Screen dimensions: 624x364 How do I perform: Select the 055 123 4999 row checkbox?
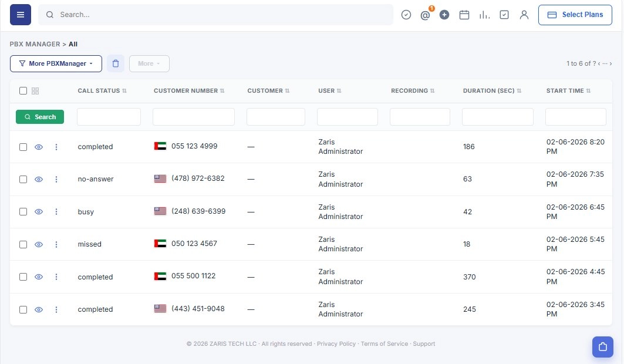[x=23, y=147]
